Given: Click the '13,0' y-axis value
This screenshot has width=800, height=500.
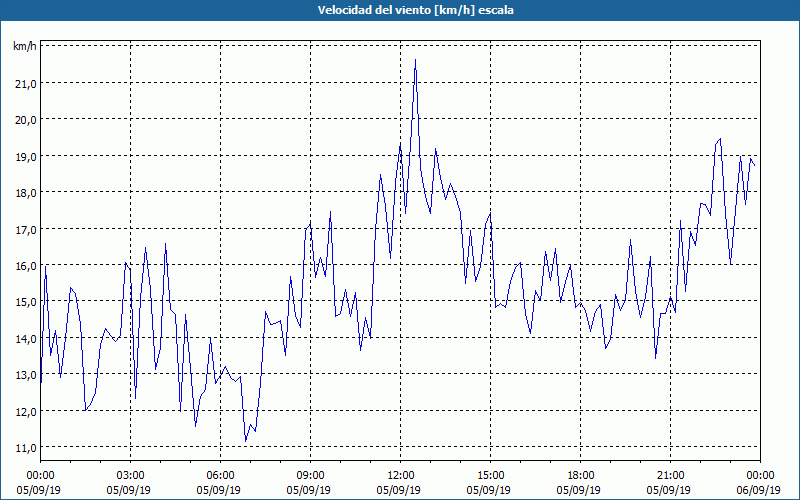Looking at the screenshot, I should click(27, 375).
